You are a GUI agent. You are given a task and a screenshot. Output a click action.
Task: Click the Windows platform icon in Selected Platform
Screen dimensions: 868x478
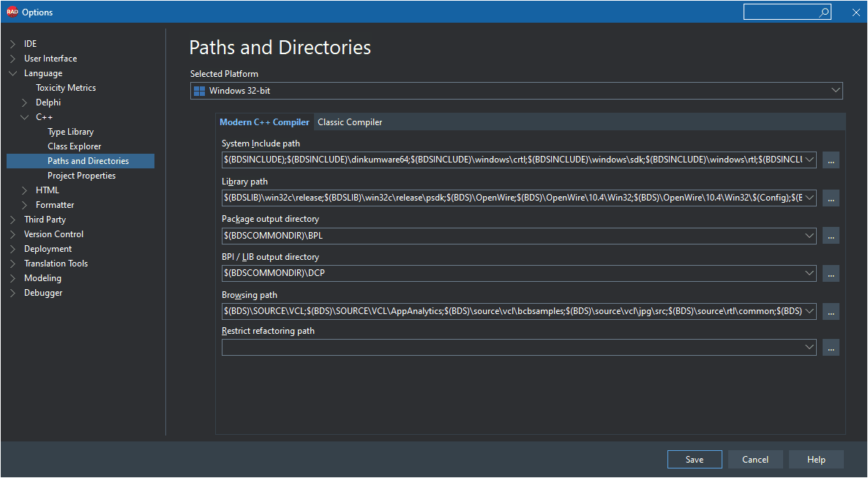coord(199,91)
